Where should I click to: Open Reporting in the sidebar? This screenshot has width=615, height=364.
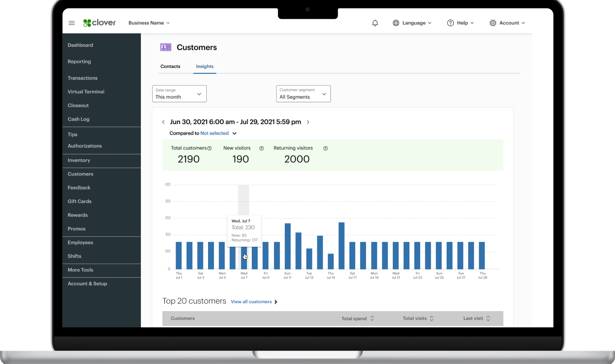[x=79, y=61]
